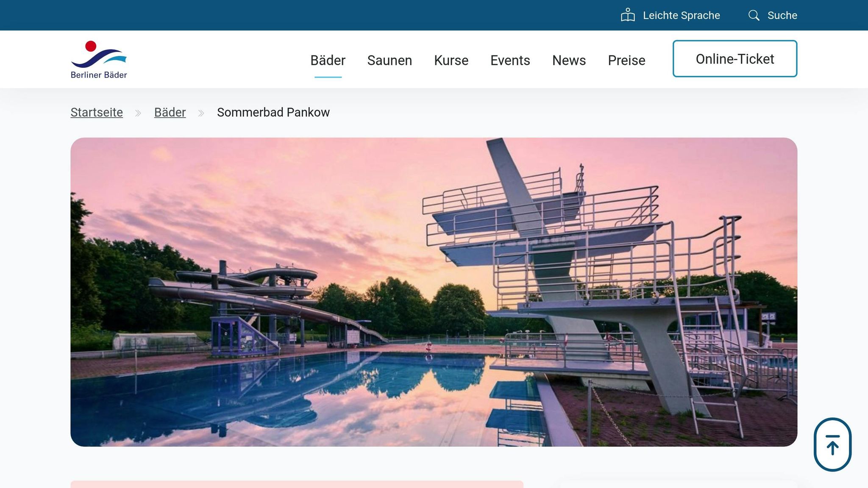Open the News section
This screenshot has height=488, width=868.
(568, 61)
